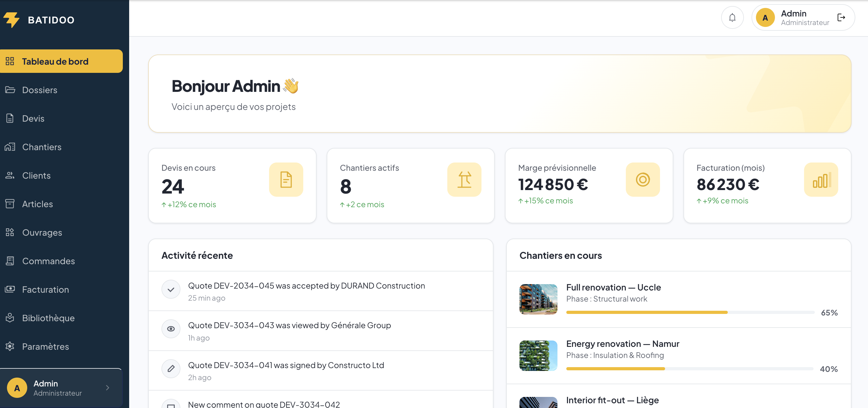Click the Devis en cours document icon
The image size is (868, 408).
coord(286,179)
